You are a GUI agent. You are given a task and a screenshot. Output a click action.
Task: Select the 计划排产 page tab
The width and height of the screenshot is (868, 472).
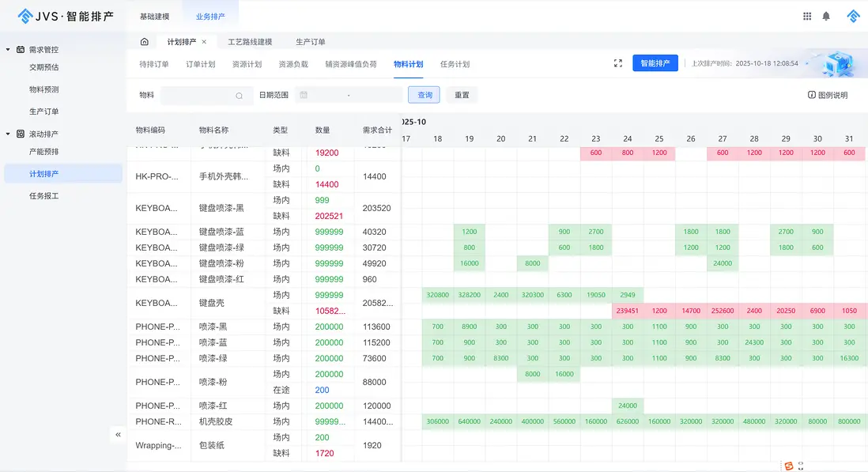pos(182,41)
